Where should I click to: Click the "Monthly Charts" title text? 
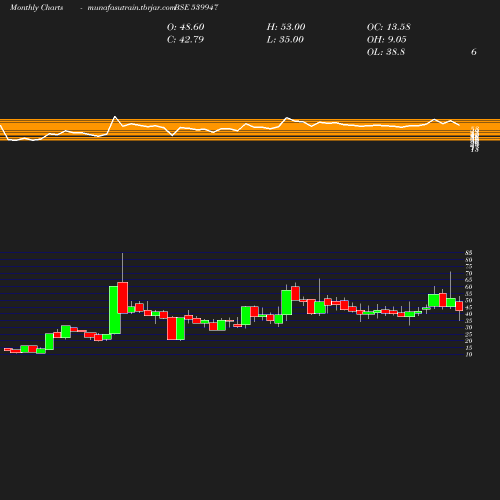click(36, 8)
